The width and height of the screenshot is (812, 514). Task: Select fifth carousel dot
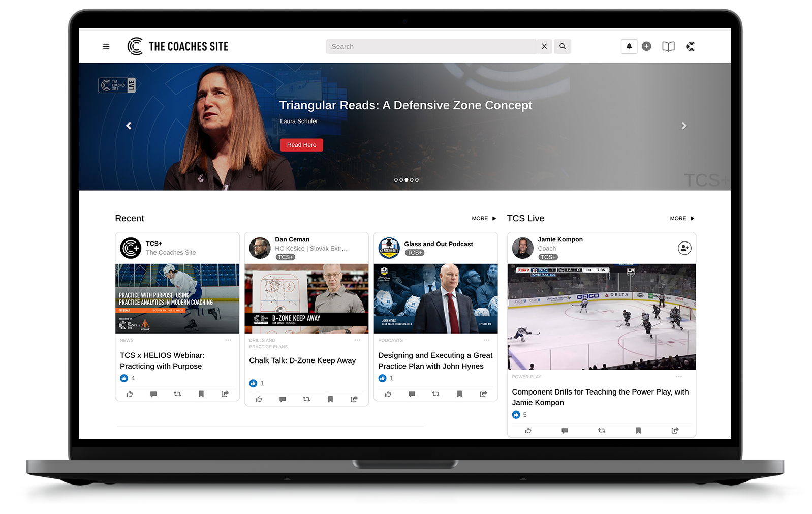[417, 180]
